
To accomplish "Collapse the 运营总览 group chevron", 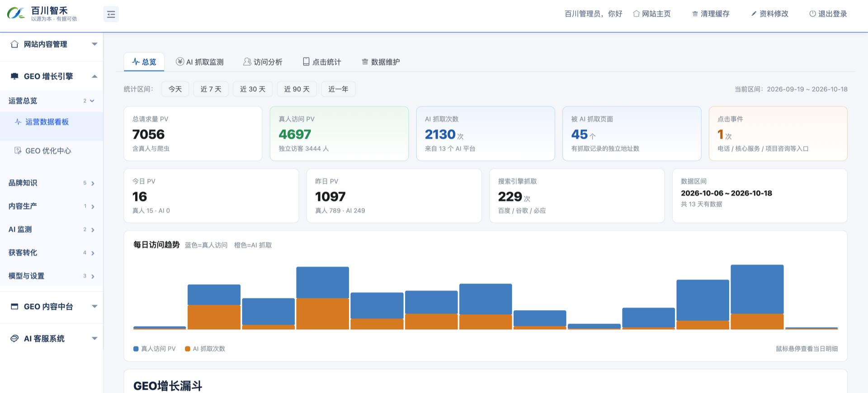I will [x=92, y=101].
